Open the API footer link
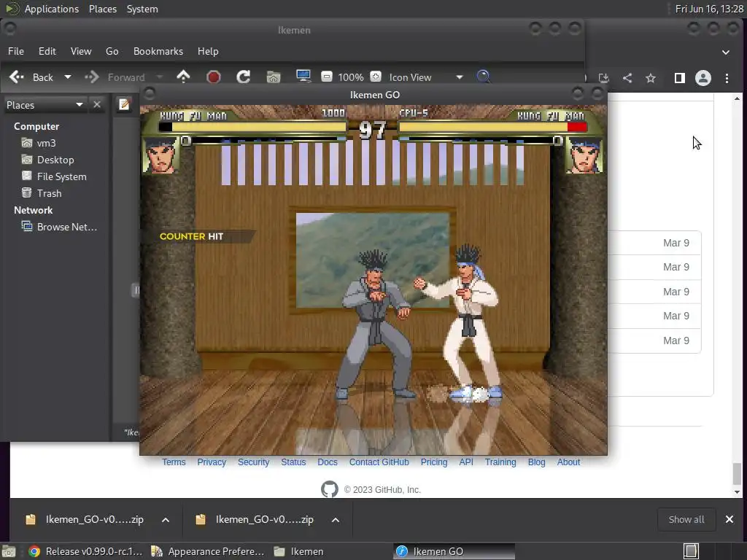The width and height of the screenshot is (747, 560). [466, 462]
